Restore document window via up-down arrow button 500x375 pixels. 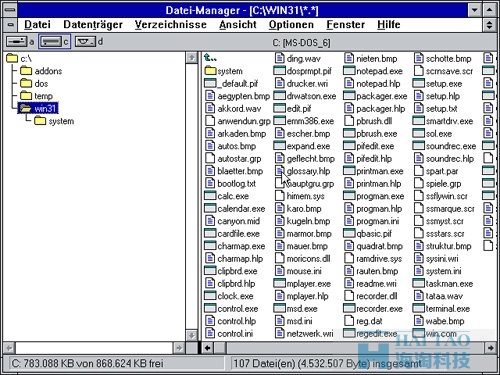(x=489, y=25)
